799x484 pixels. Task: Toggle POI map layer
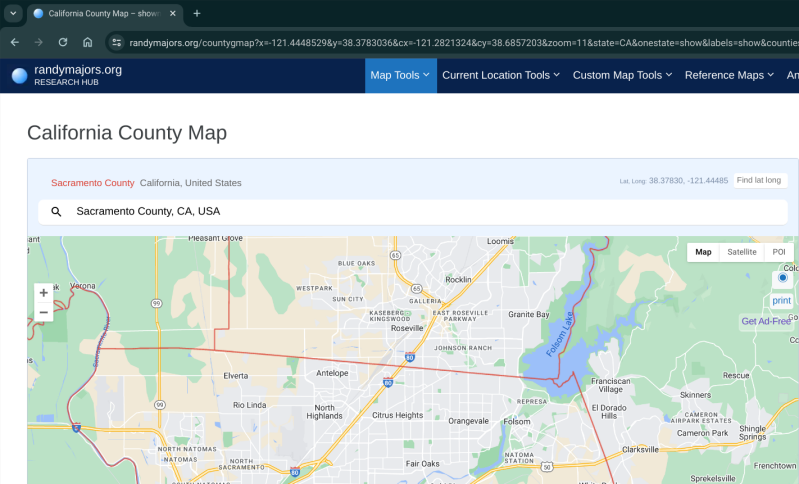[778, 252]
